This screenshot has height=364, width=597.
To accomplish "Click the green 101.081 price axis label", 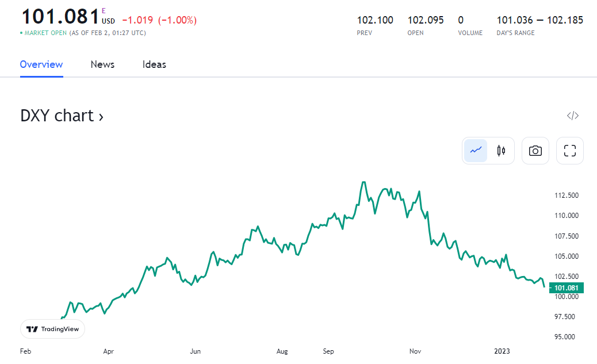I will [567, 288].
